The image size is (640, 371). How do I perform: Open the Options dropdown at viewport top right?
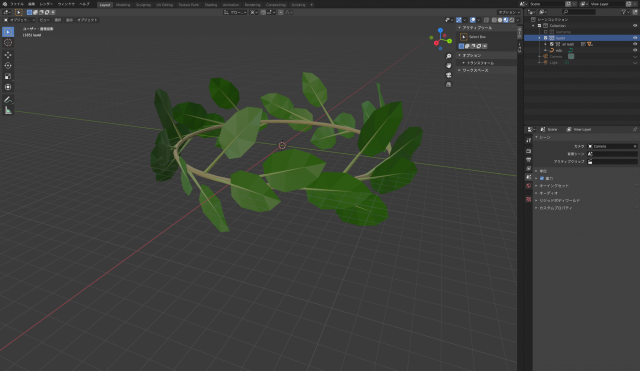[x=509, y=12]
